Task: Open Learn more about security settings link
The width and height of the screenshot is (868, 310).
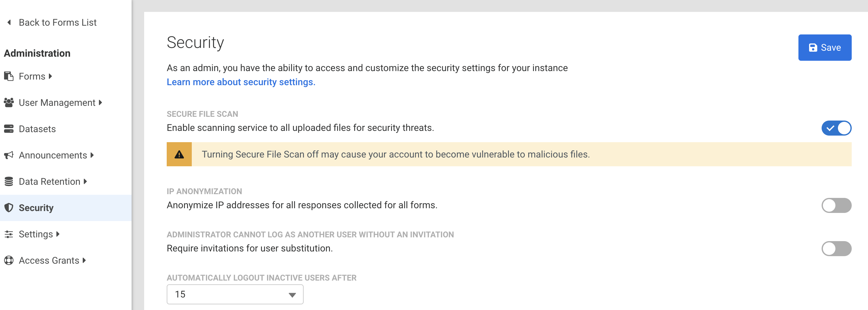Action: pyautogui.click(x=241, y=82)
